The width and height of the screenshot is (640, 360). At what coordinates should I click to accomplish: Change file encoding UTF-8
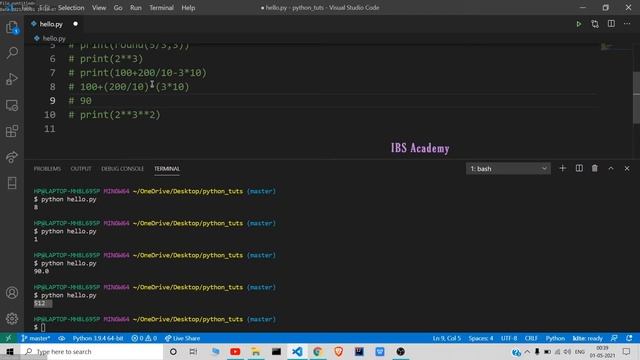(x=509, y=338)
